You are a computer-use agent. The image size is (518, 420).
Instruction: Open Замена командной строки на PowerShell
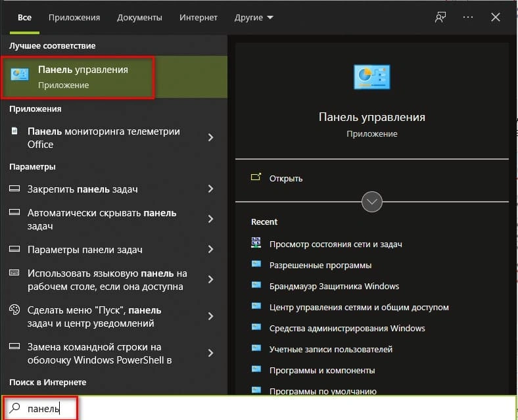tap(114, 354)
